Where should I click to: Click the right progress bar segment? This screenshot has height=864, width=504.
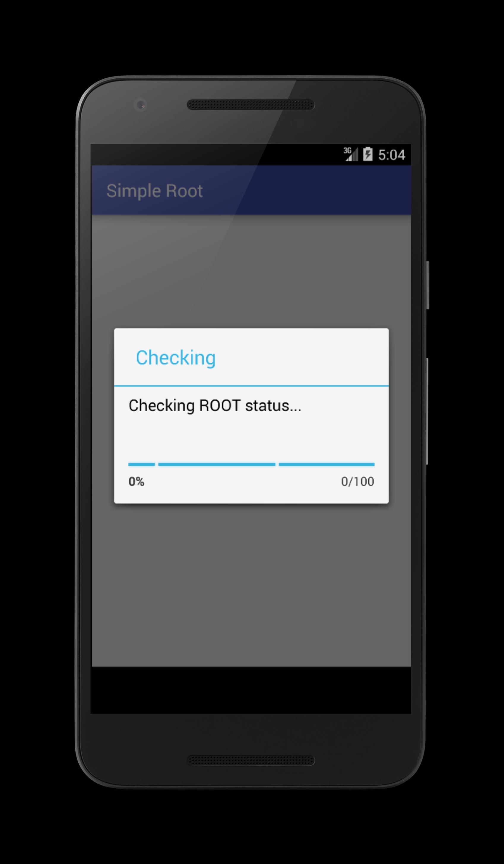pos(327,464)
